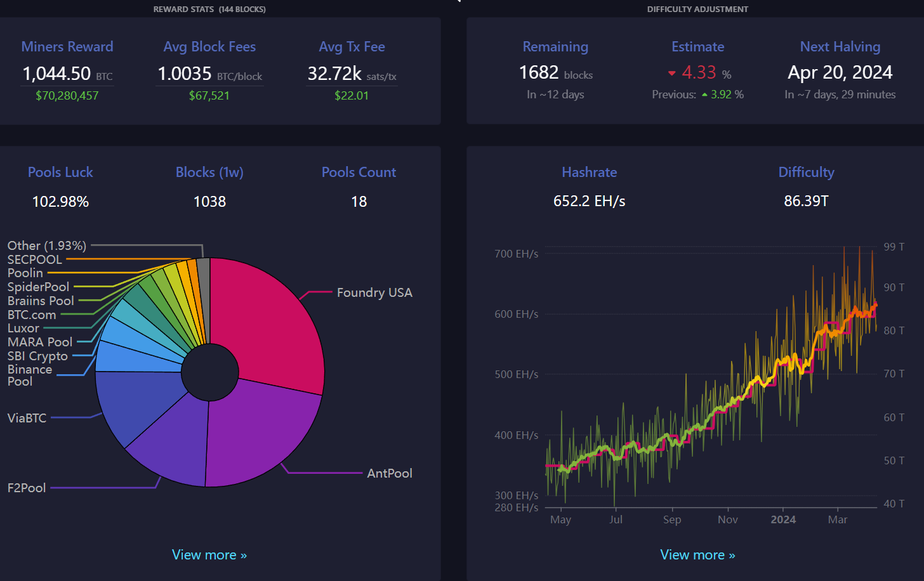Click the 652.2 EH/s hashrate value
The width and height of the screenshot is (924, 581).
[589, 201]
